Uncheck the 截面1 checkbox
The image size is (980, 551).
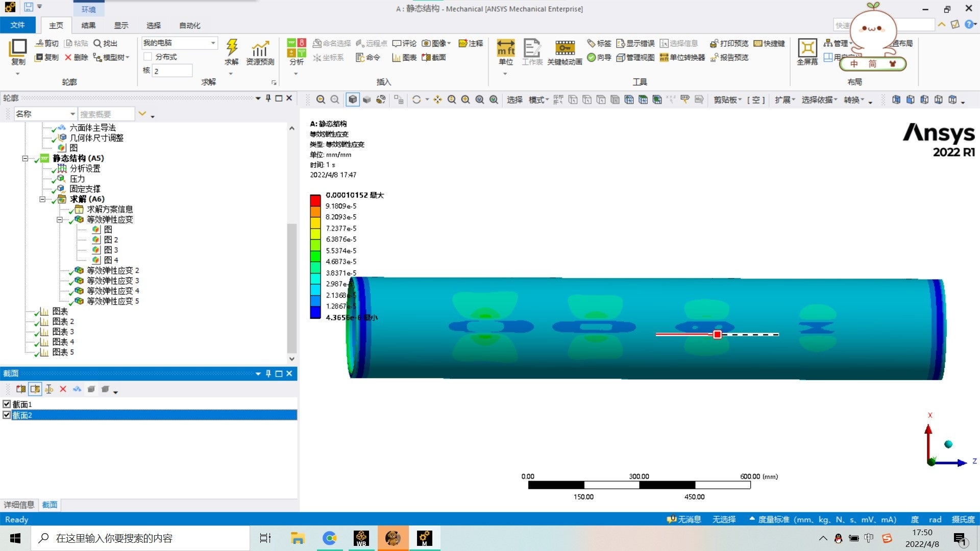pyautogui.click(x=7, y=404)
